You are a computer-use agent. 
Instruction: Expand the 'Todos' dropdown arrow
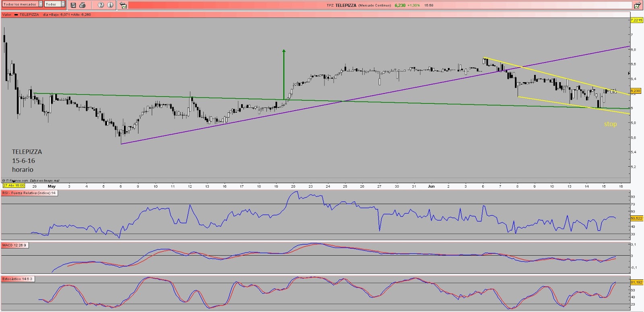point(63,4)
